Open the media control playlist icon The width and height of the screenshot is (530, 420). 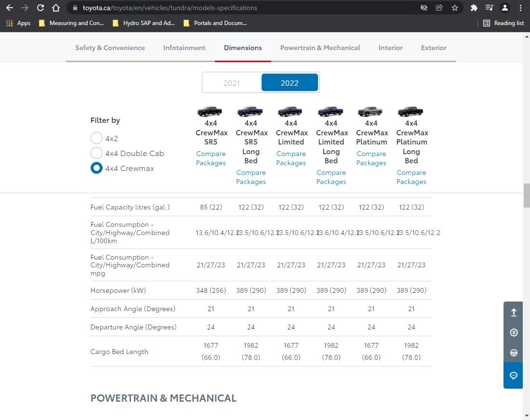tap(489, 8)
